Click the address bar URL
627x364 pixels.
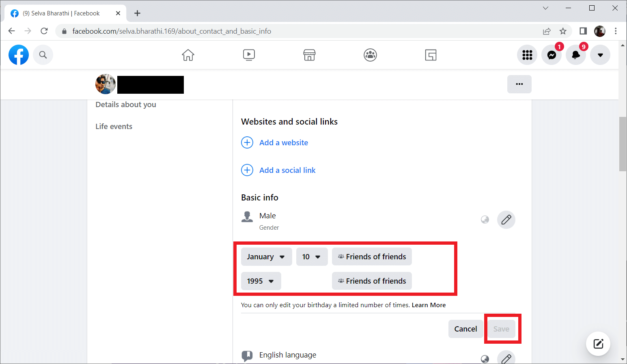coord(172,31)
